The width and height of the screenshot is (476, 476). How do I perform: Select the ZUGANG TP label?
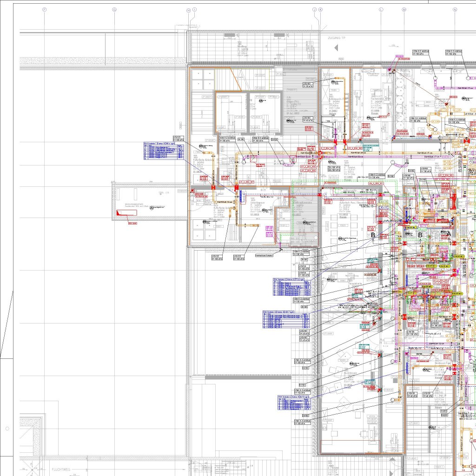337,38
